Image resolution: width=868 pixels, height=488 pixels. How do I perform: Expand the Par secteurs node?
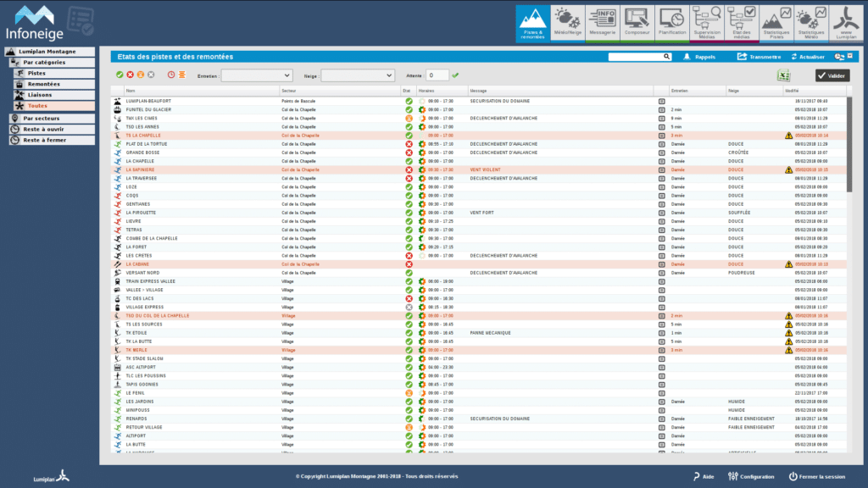click(x=52, y=119)
